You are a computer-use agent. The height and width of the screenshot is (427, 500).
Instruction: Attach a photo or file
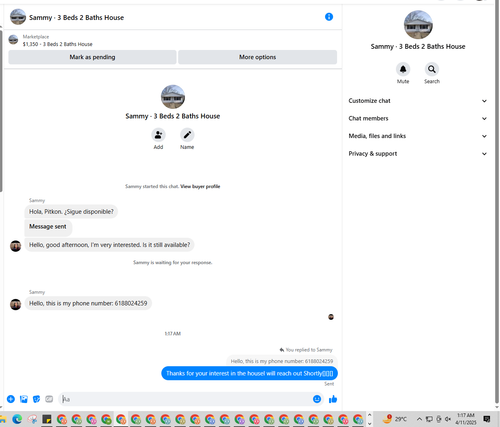click(x=24, y=399)
